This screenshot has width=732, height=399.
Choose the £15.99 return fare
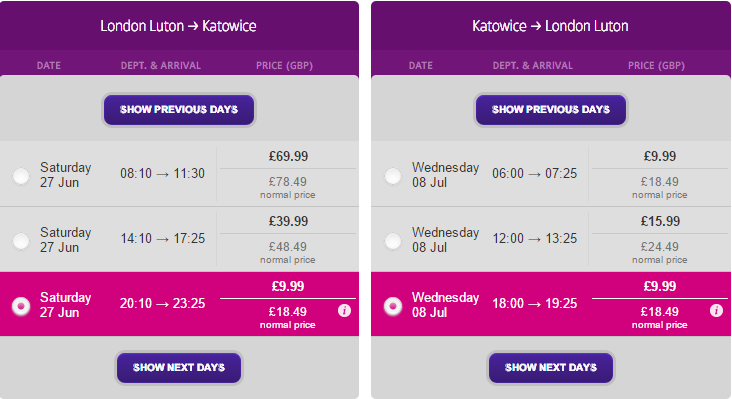(x=660, y=221)
